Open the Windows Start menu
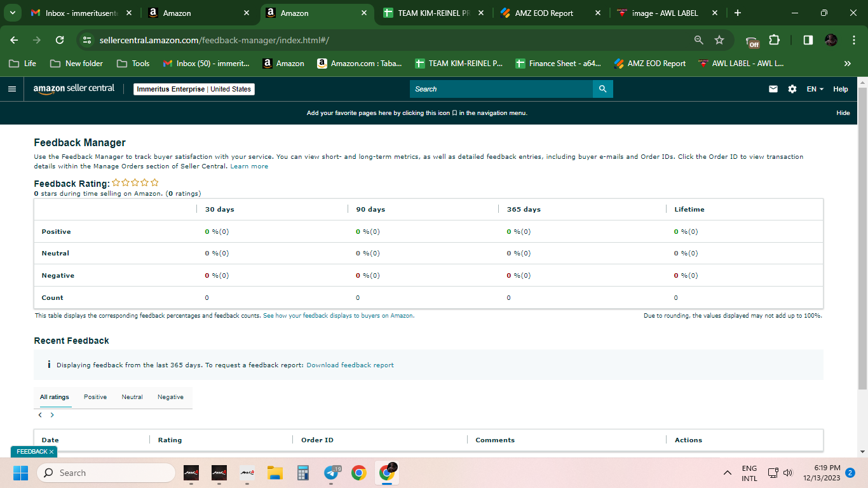The width and height of the screenshot is (868, 488). pyautogui.click(x=21, y=473)
